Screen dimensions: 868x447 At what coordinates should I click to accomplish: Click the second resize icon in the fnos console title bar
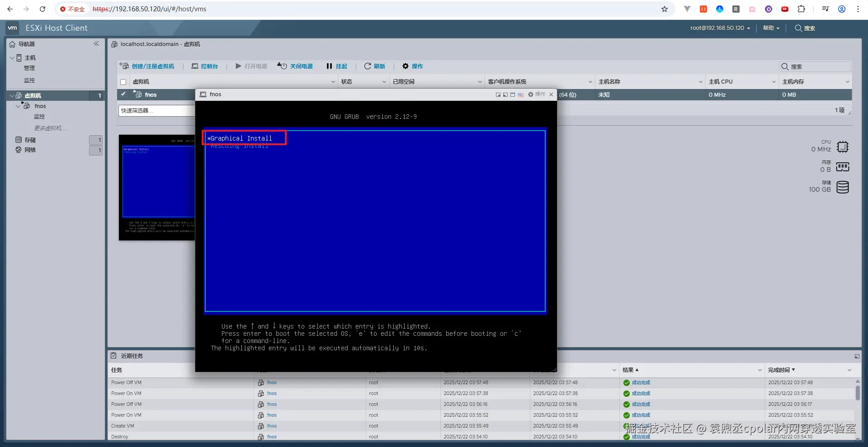[505, 94]
